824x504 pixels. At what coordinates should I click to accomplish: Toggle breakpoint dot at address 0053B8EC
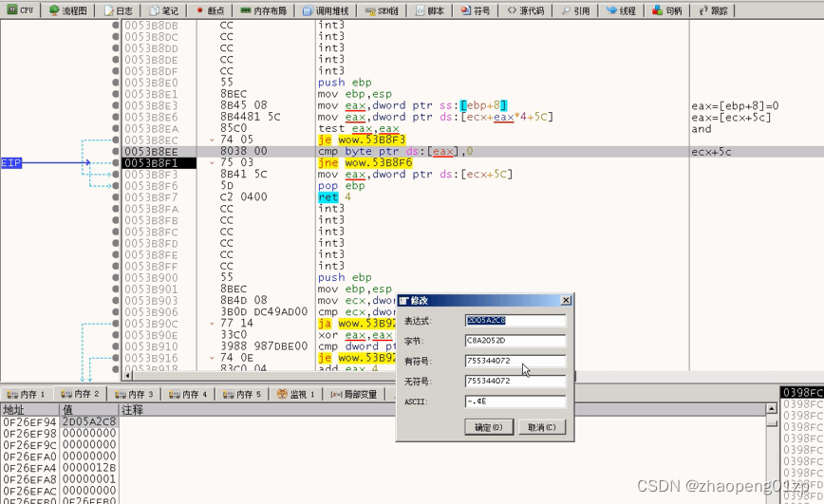coord(115,140)
